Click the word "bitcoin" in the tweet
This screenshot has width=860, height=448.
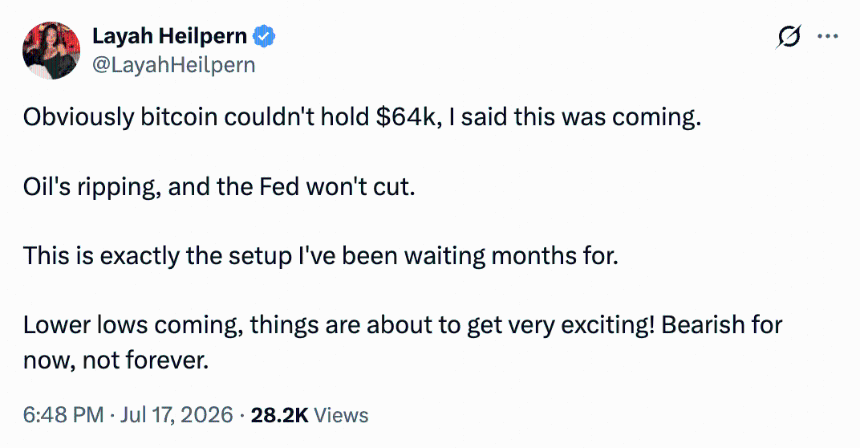click(179, 117)
